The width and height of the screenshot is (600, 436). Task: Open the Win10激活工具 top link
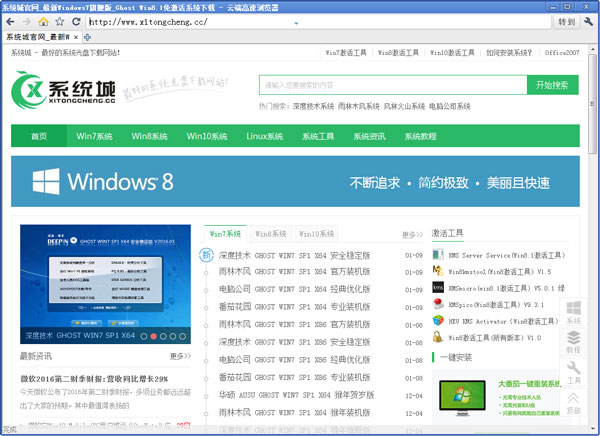coord(452,52)
